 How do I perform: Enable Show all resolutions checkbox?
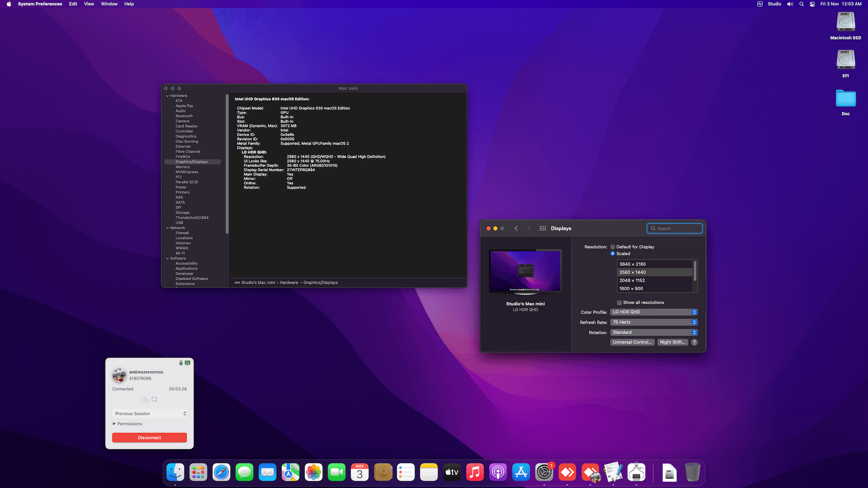[x=619, y=303]
